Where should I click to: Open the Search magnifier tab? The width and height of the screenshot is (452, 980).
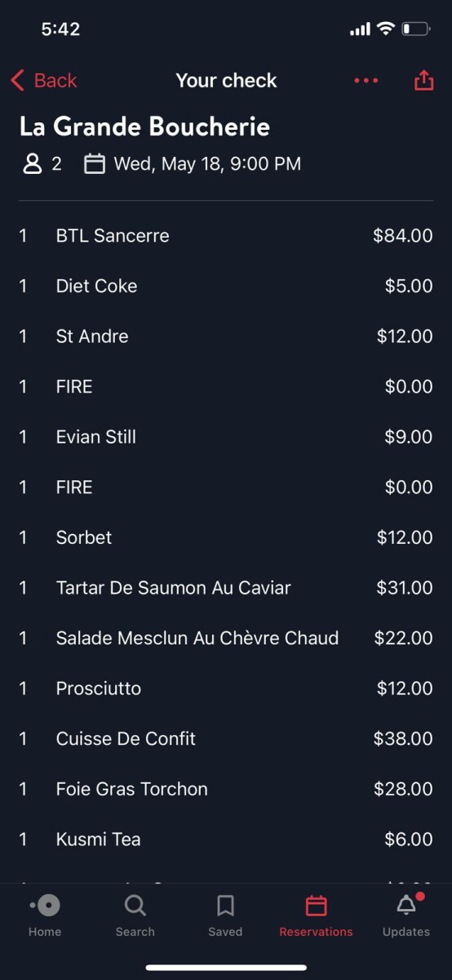(135, 906)
